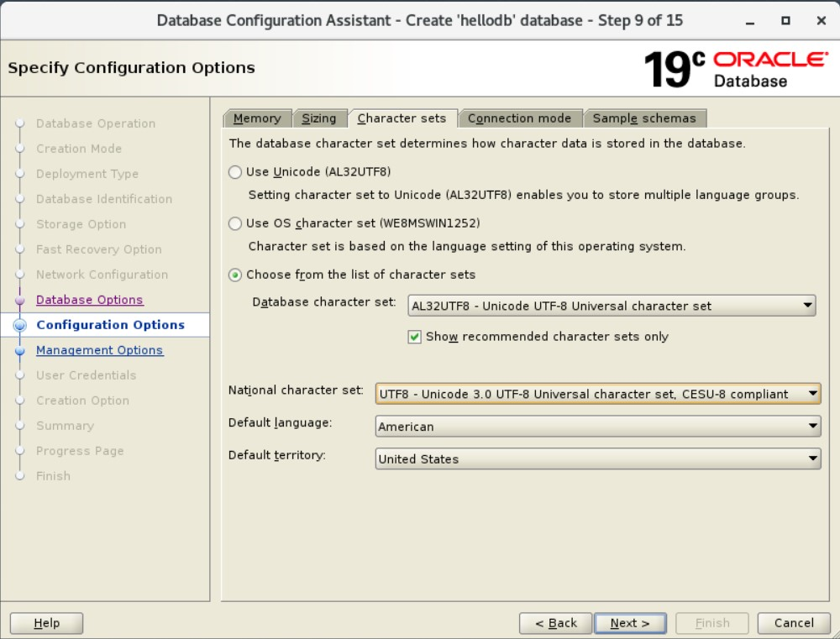This screenshot has width=840, height=639.
Task: Click the Deployment Type step label
Action: (87, 174)
